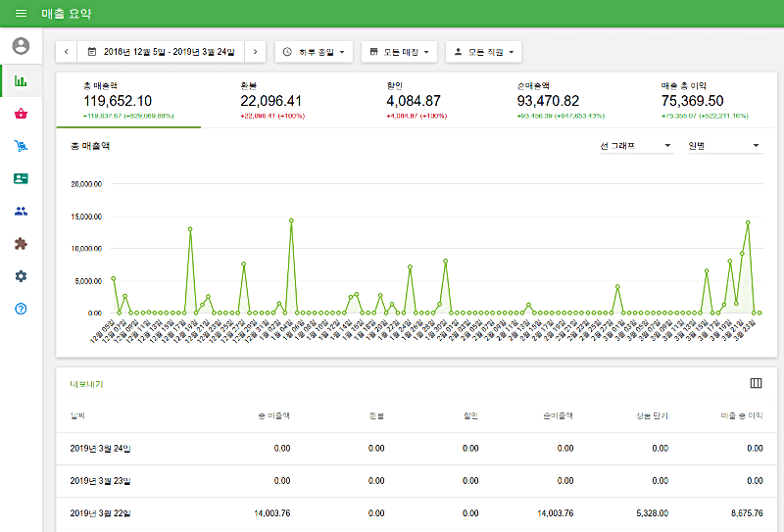Open the settings gear icon in sidebar
784x532 pixels.
(21, 276)
